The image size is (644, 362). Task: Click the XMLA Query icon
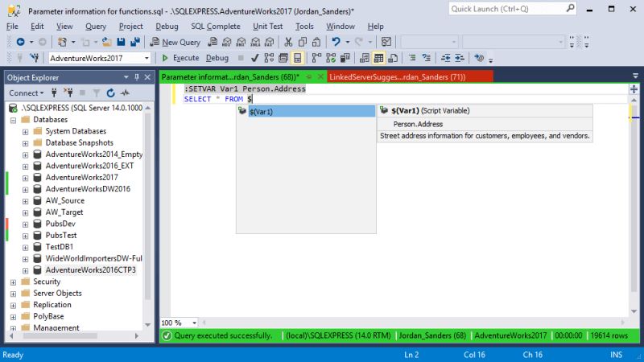(255, 42)
